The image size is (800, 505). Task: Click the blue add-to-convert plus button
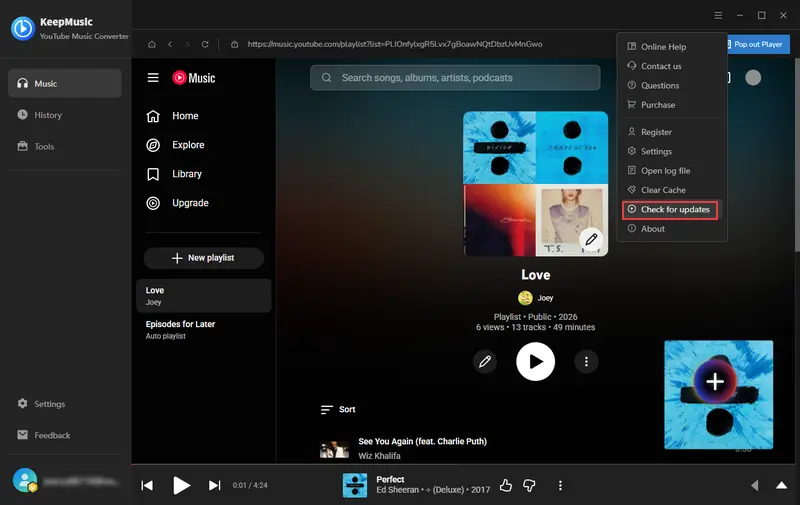click(x=715, y=381)
